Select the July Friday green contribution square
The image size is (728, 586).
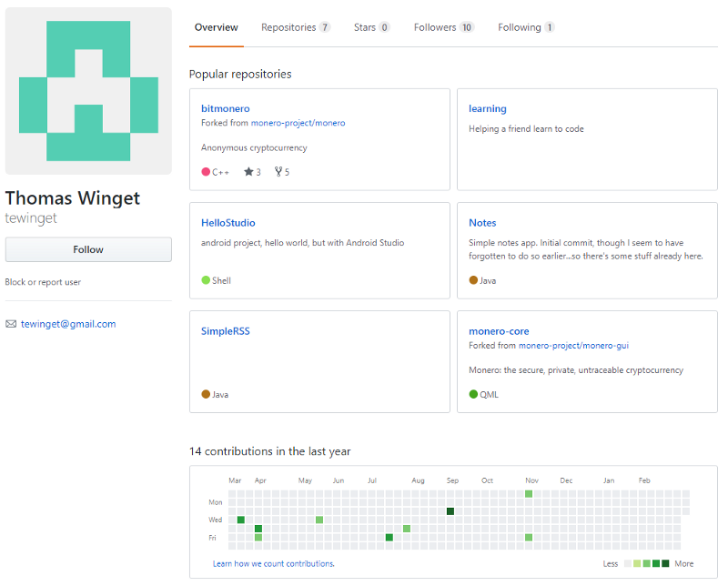point(389,537)
